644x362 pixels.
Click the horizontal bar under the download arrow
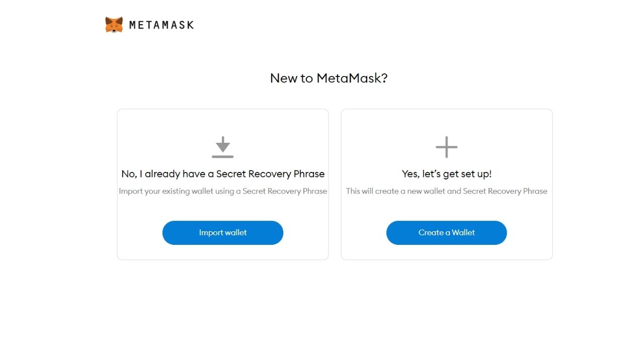click(222, 157)
